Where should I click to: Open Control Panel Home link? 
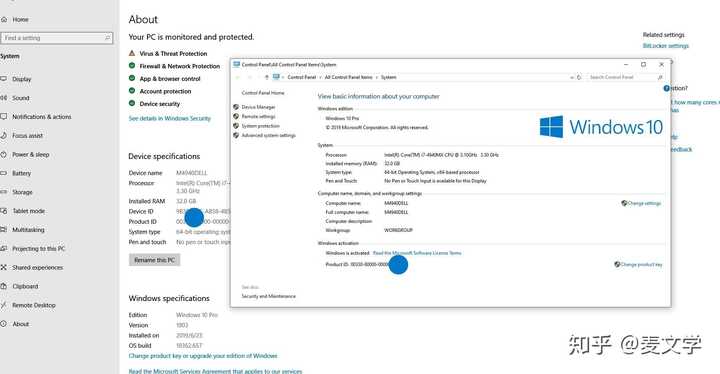click(263, 93)
